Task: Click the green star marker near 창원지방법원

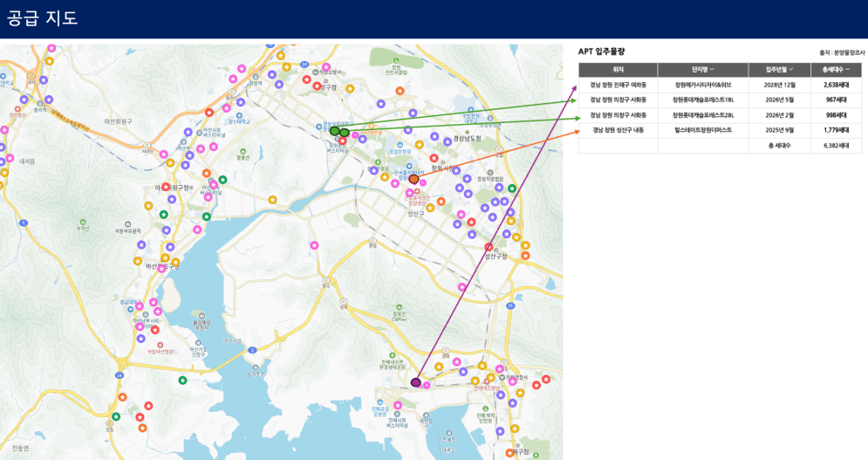Action: coord(511,189)
